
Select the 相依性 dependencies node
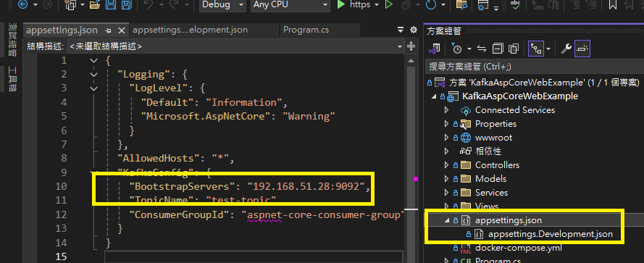pyautogui.click(x=488, y=151)
